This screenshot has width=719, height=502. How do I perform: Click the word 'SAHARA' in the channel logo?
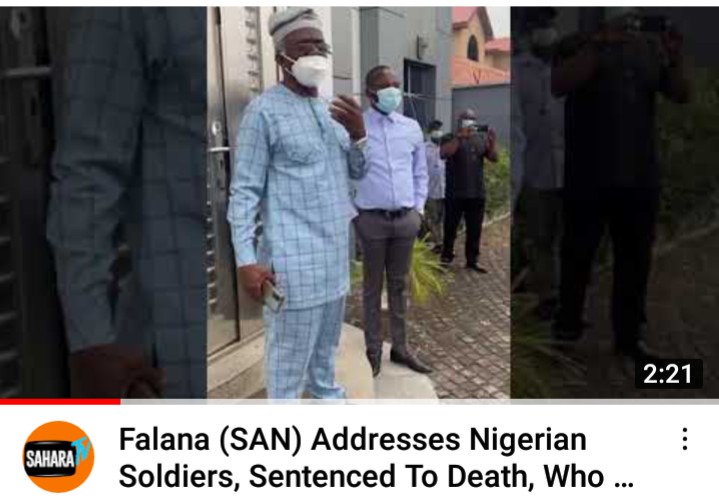pos(50,458)
